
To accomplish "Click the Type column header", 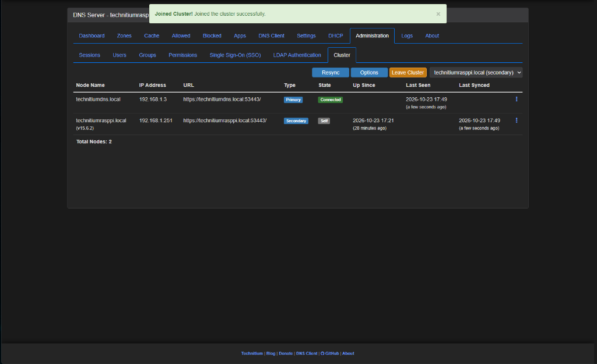I will click(x=289, y=85).
